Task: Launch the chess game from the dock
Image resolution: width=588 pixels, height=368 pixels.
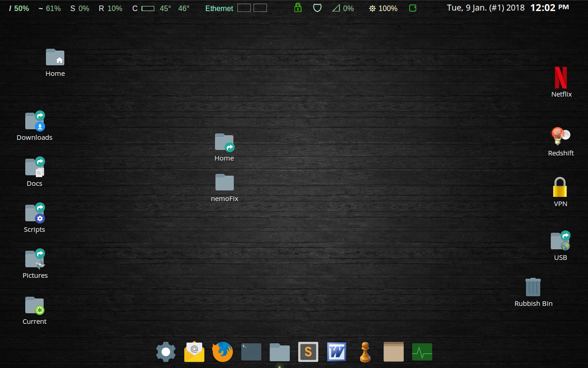Action: click(365, 351)
